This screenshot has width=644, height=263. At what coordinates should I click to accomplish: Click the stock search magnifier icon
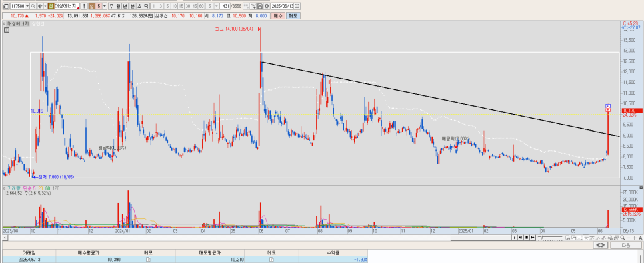(x=33, y=6)
